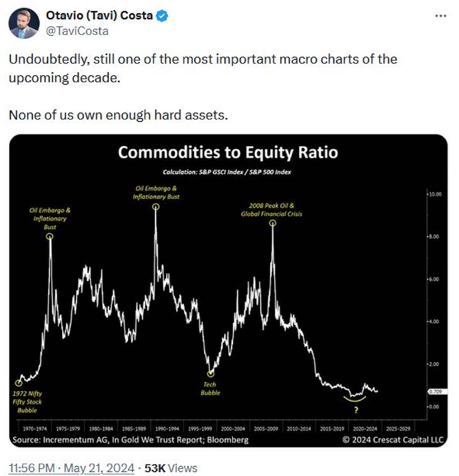Open the @TaviCosta handle link

point(77,31)
